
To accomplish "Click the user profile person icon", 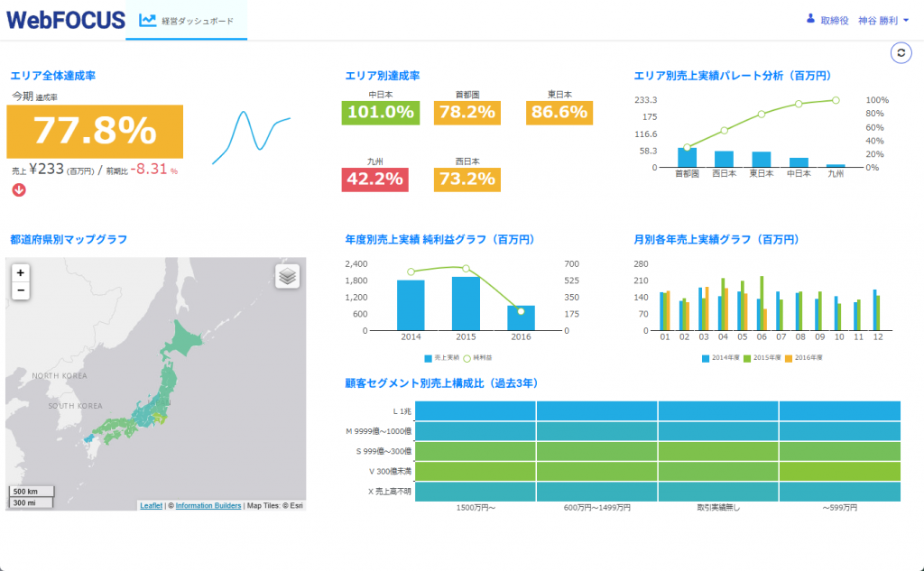I will tap(809, 19).
